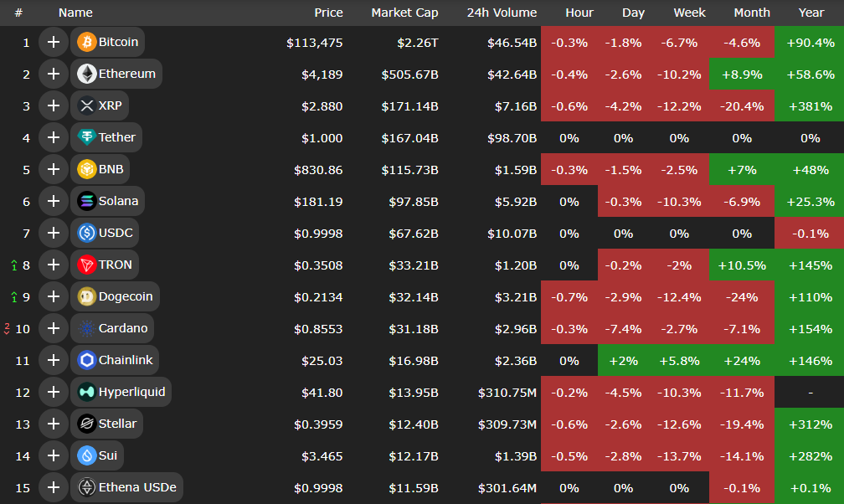Viewport: 844px width, 504px height.
Task: Select the Year column header
Action: (811, 13)
